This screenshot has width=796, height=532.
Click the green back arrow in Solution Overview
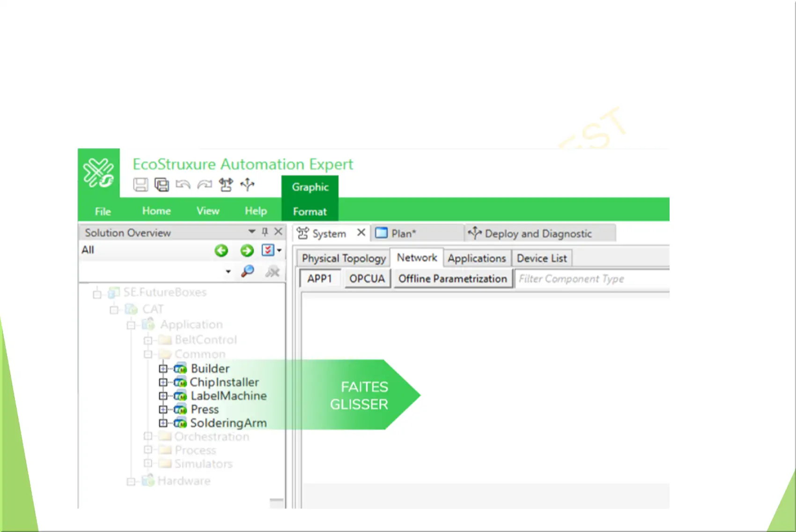click(221, 251)
